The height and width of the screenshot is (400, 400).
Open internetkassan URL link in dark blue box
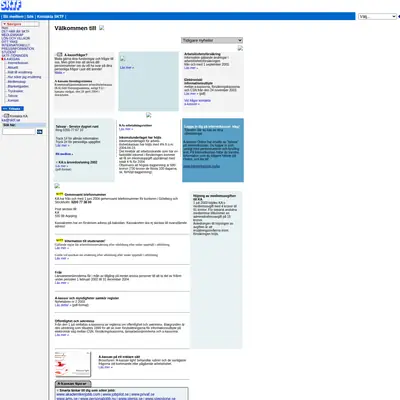pyautogui.click(x=201, y=166)
